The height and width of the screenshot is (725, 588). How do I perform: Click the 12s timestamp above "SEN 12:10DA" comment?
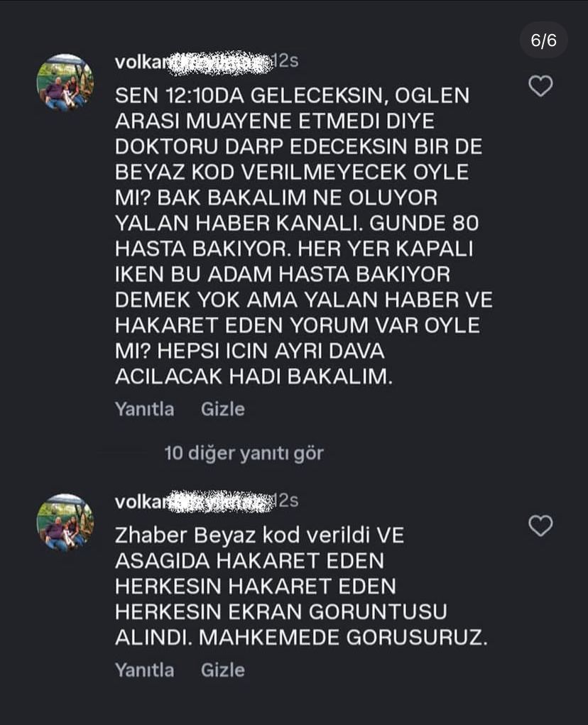pyautogui.click(x=285, y=62)
